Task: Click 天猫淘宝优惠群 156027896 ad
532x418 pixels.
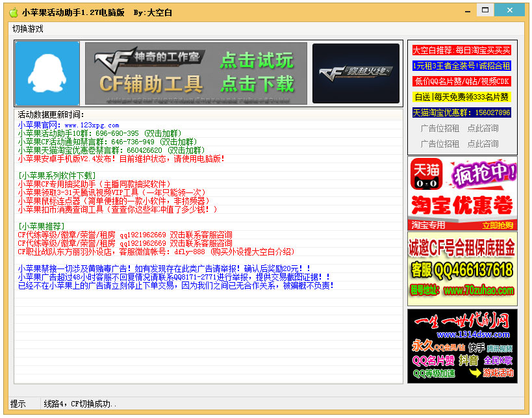Action: pos(462,112)
